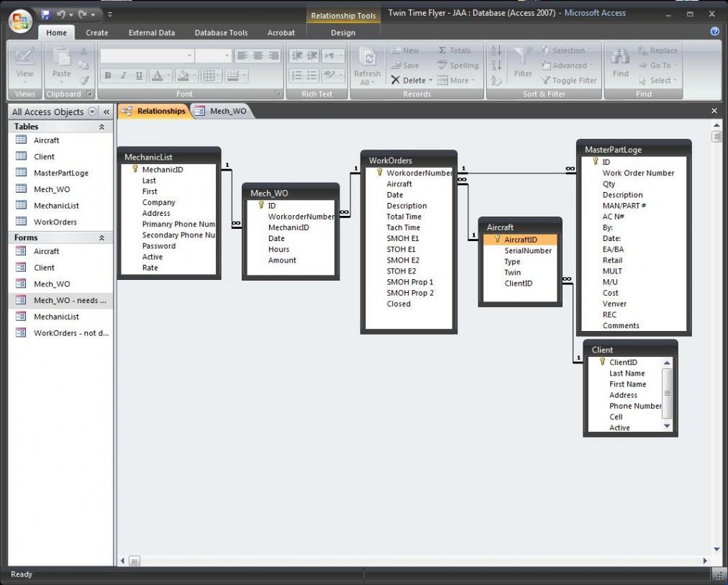Redo via the Quick Access toolbar
The image size is (728, 585).
(x=83, y=14)
